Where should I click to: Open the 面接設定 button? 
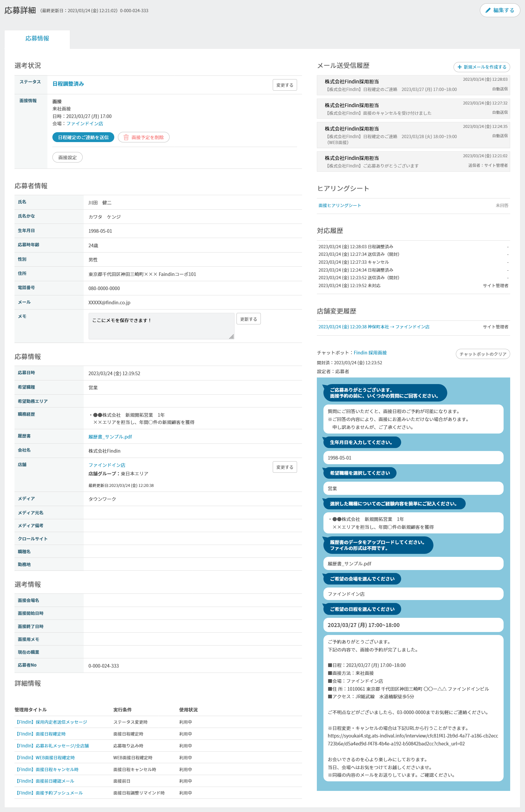coord(68,157)
